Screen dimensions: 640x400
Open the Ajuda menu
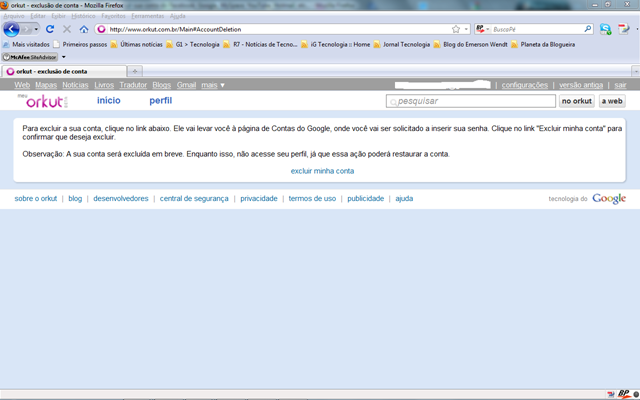(178, 16)
